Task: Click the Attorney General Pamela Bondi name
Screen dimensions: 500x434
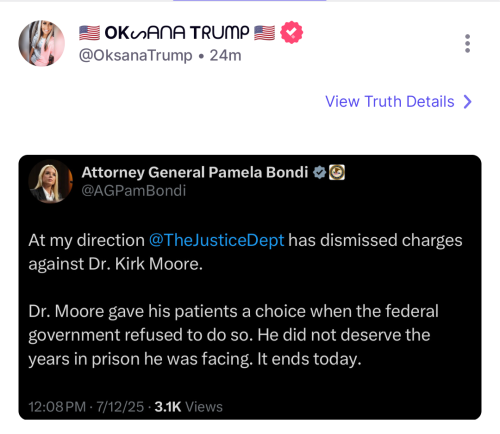Action: pyautogui.click(x=195, y=173)
